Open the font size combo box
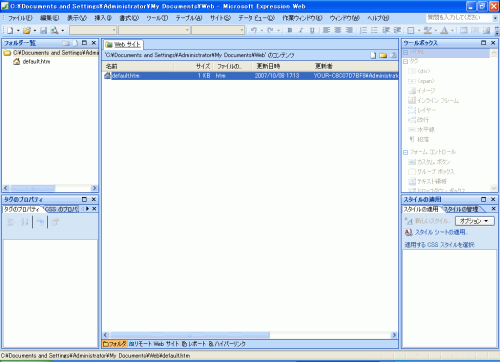The width and height of the screenshot is (500, 362). (218, 30)
